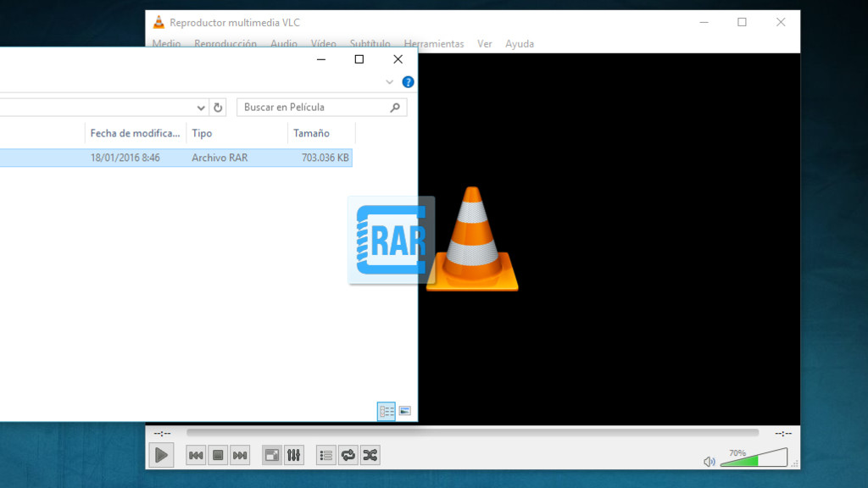The image size is (868, 488).
Task: Switch to large icons view in Explorer
Action: [x=405, y=411]
